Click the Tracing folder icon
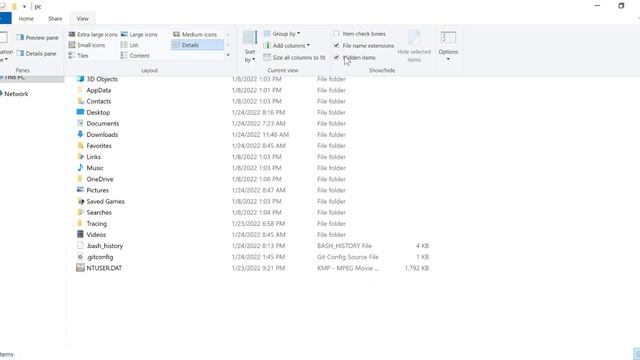This screenshot has width=640, height=360. (x=80, y=223)
